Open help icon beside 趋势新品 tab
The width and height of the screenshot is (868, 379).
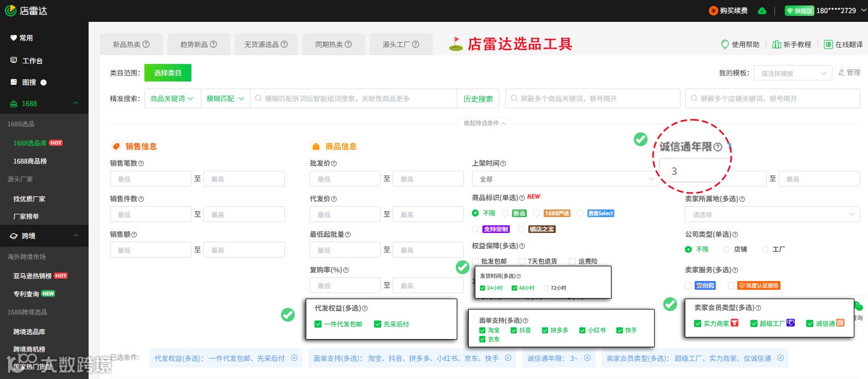click(x=213, y=44)
